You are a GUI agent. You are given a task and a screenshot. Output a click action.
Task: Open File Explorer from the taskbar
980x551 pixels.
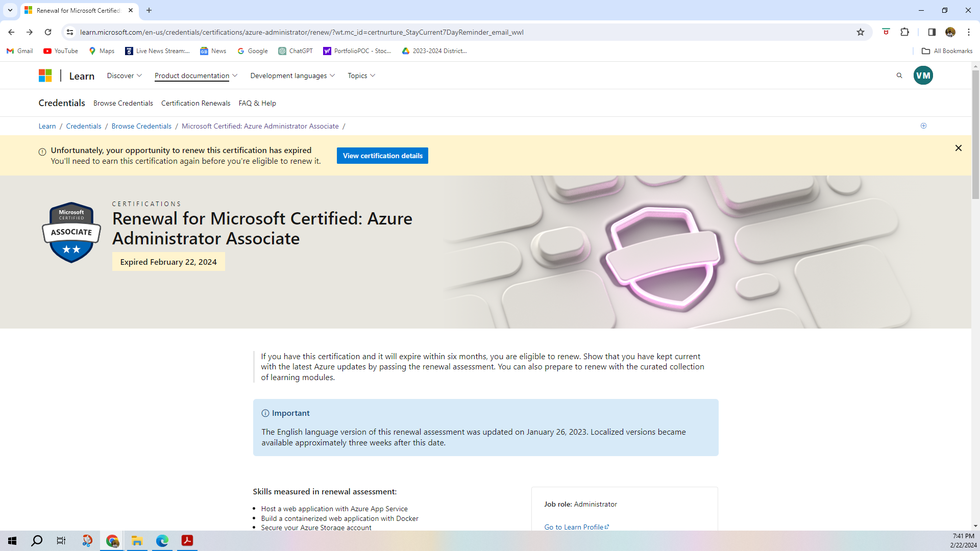(137, 540)
